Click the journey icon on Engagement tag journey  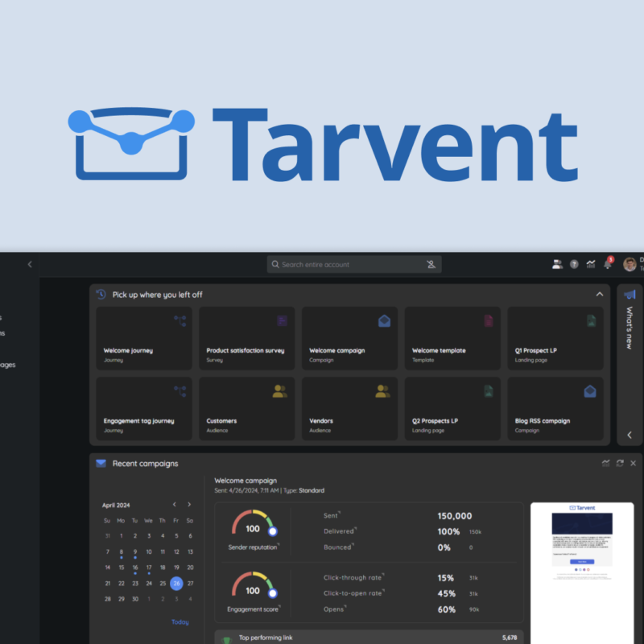[x=180, y=391]
